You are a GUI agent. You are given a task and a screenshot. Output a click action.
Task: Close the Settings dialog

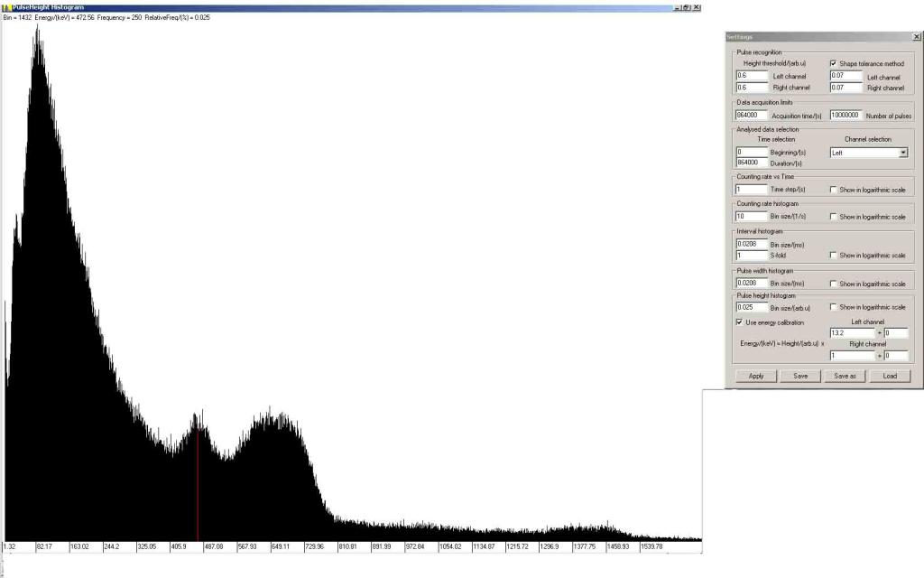pos(917,36)
